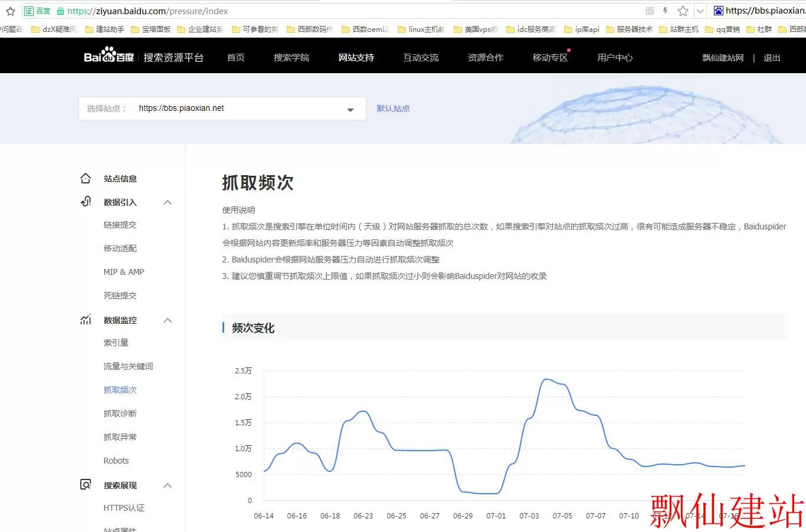The height and width of the screenshot is (532, 806).
Task: Open the 企业建站 bookmark folder
Action: click(200, 29)
